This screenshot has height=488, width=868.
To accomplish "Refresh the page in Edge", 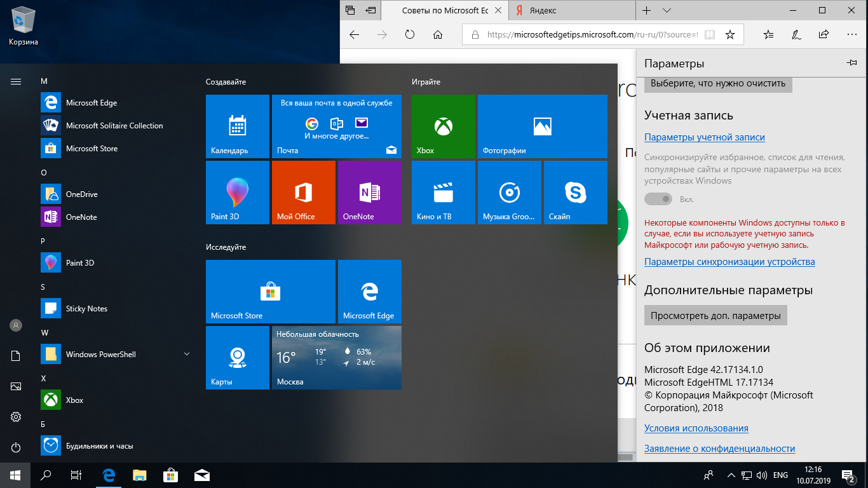I will click(x=410, y=35).
